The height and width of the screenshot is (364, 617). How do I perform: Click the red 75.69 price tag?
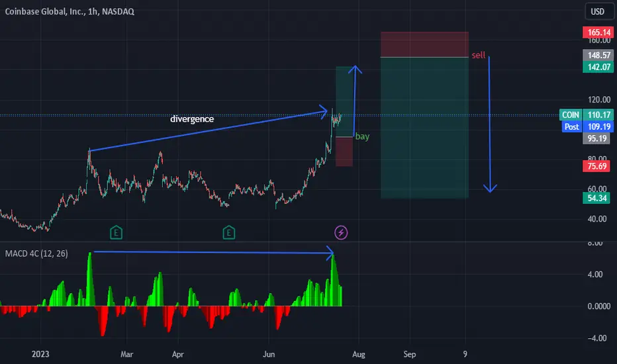coord(597,166)
